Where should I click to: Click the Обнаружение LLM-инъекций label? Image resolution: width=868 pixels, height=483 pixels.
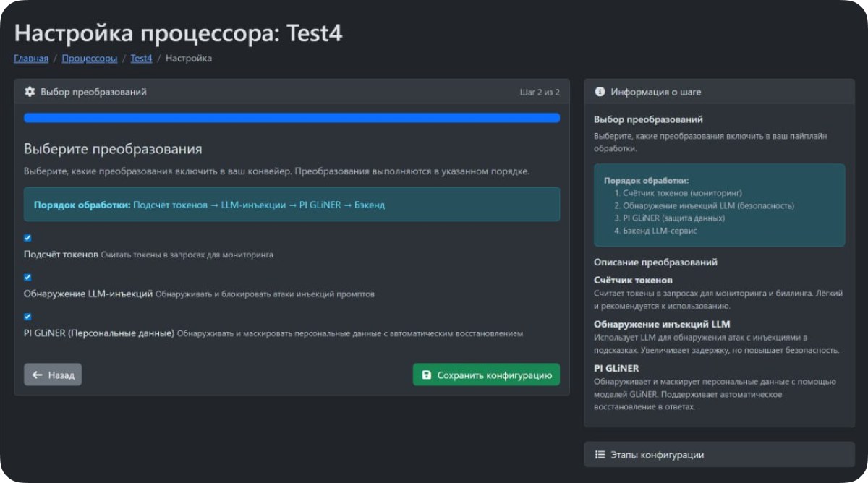pos(88,294)
